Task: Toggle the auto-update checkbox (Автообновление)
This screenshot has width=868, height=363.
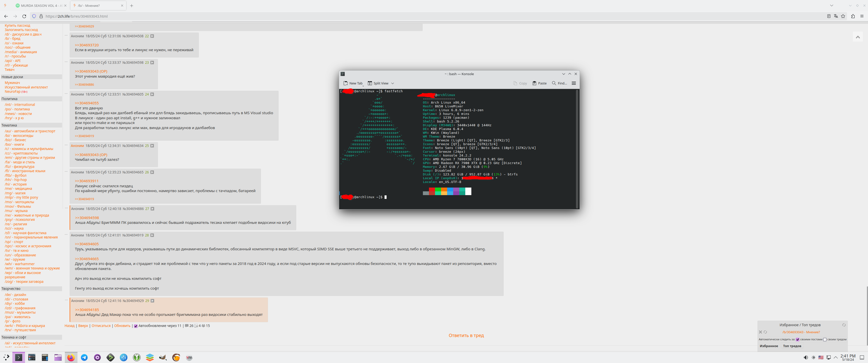Action: 136,326
